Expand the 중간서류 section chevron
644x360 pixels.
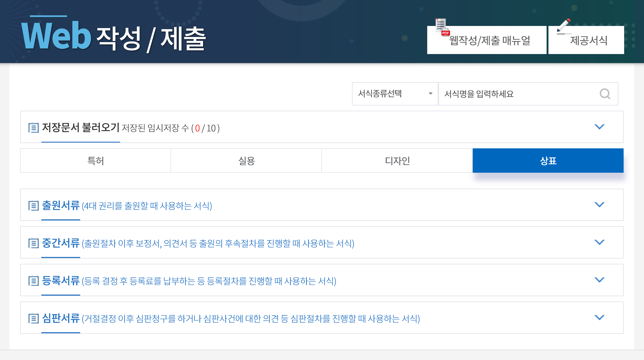click(599, 242)
